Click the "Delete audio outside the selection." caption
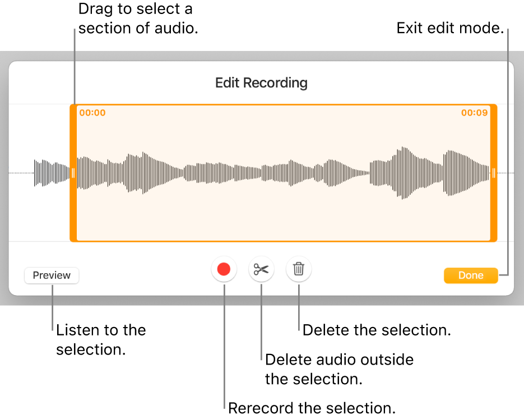The height and width of the screenshot is (420, 524). point(339,369)
